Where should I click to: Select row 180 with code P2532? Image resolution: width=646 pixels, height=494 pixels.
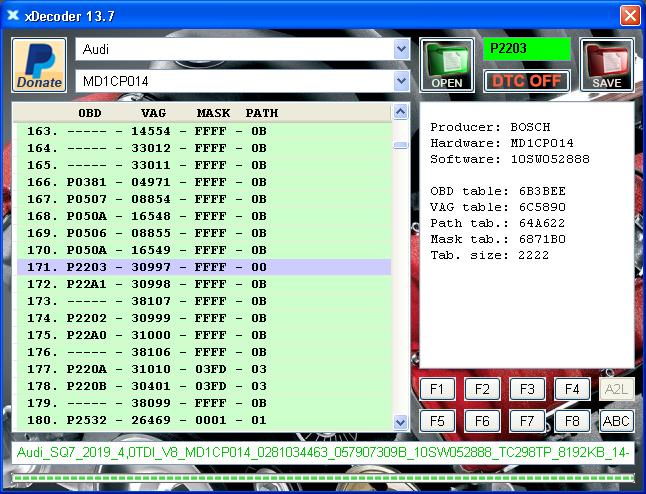pyautogui.click(x=200, y=420)
